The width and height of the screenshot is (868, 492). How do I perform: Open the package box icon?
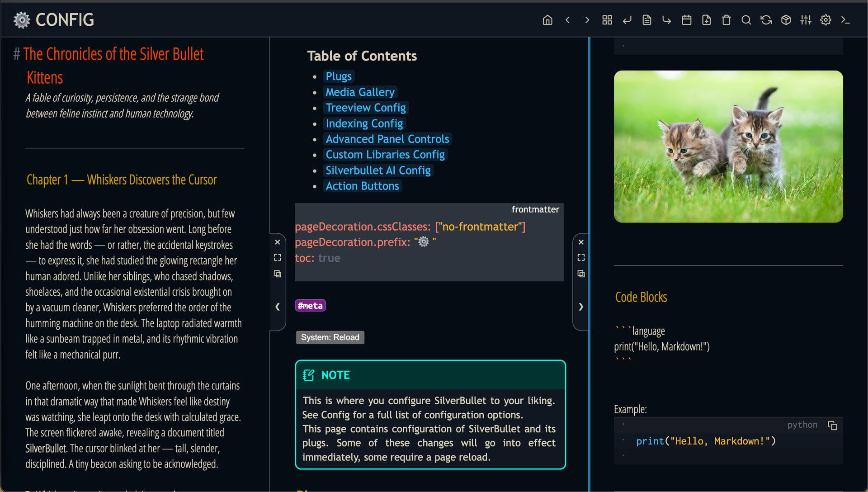click(x=786, y=20)
